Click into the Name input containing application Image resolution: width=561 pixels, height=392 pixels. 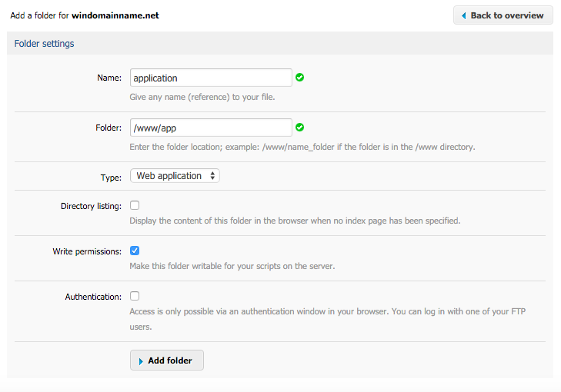(211, 78)
